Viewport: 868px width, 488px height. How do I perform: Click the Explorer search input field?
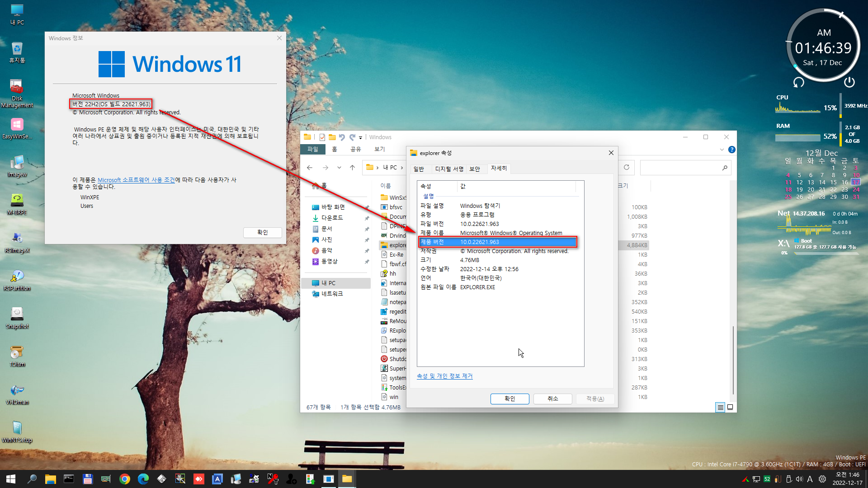(681, 168)
